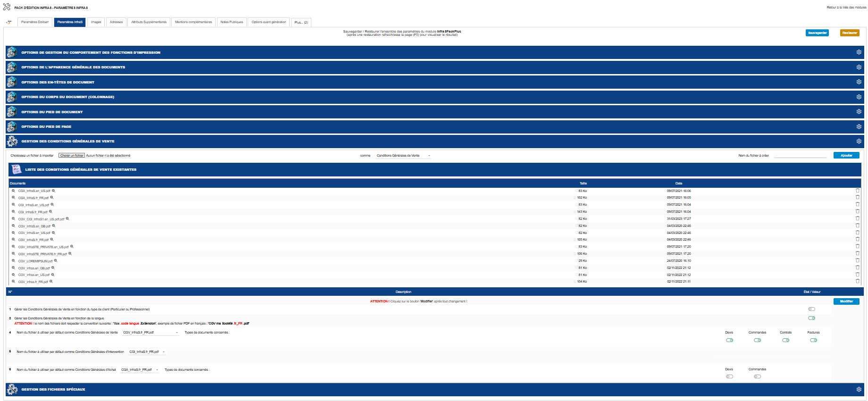This screenshot has width=868, height=401.
Task: Open the Adresses tab
Action: tap(116, 22)
